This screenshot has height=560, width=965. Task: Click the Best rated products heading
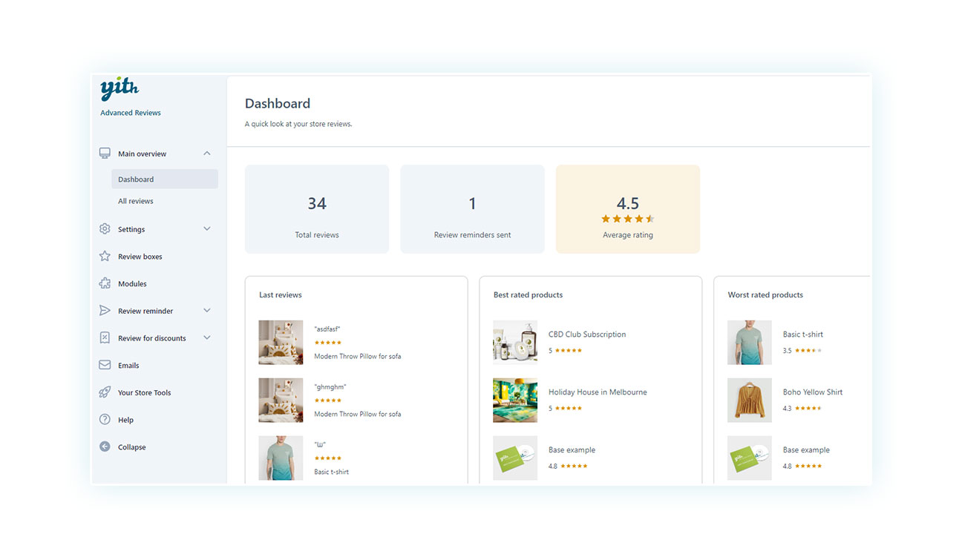(528, 295)
